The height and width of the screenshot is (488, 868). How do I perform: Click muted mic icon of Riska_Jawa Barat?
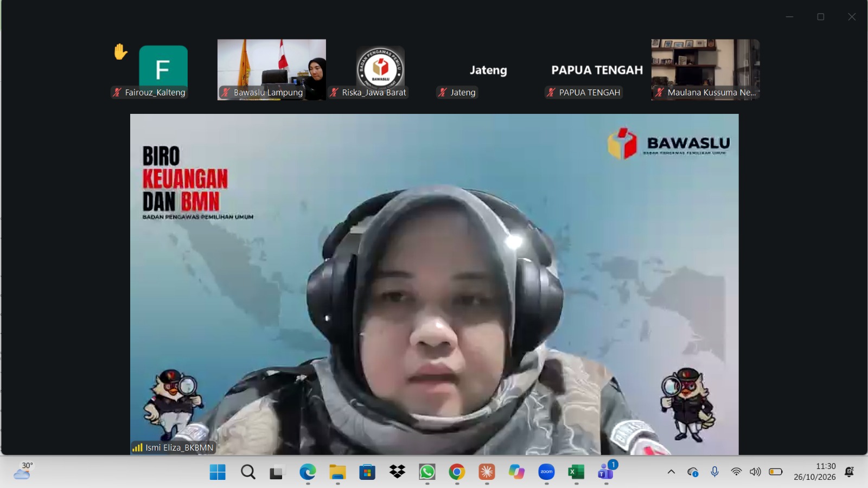(x=334, y=92)
